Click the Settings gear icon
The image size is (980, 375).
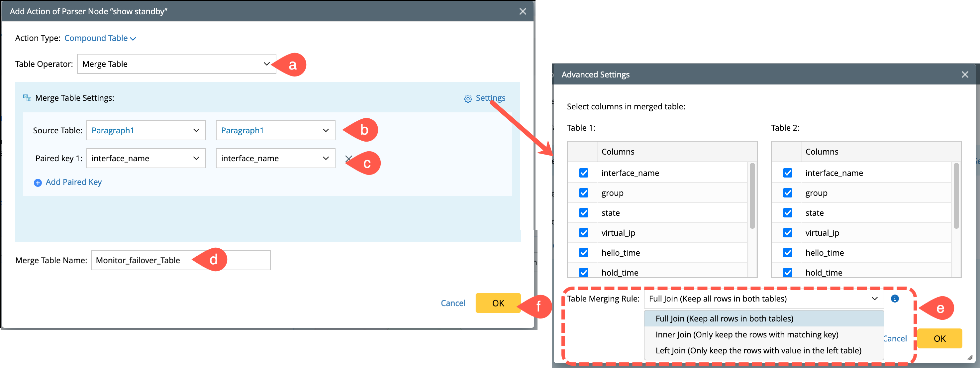click(x=467, y=99)
